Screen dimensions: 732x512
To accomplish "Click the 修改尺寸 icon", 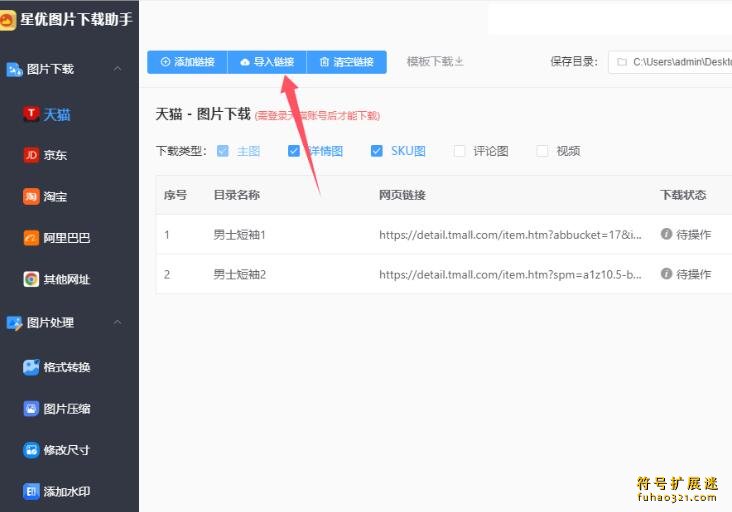I will coord(31,450).
